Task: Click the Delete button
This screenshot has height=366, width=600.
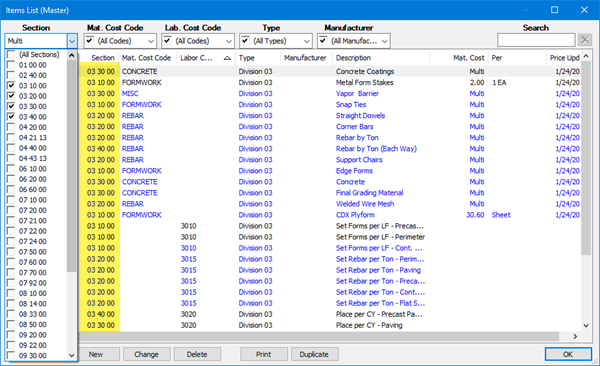Action: pos(197,354)
